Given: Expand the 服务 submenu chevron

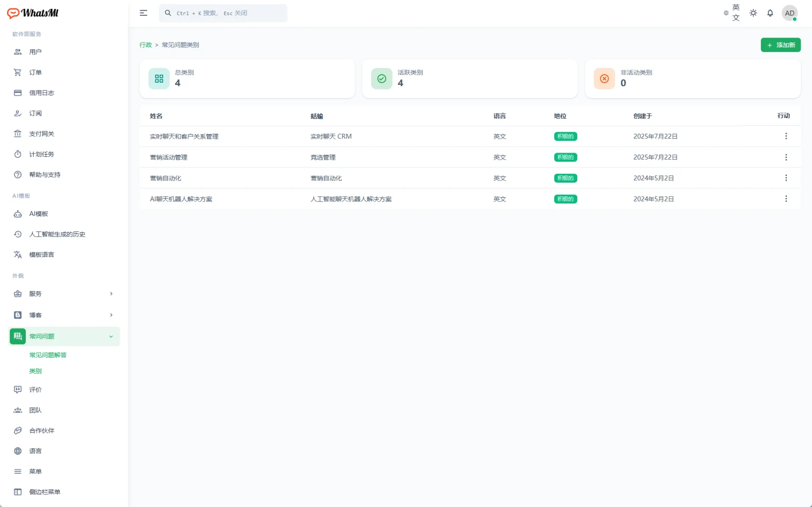Looking at the screenshot, I should [x=111, y=294].
